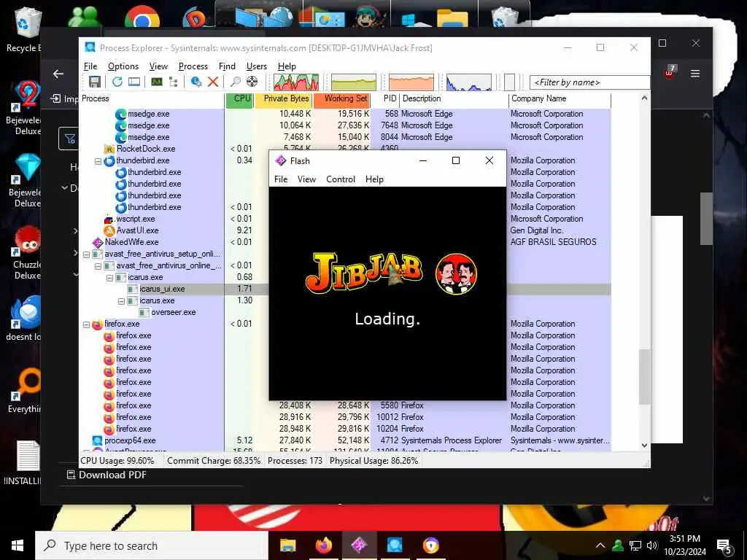
Task: Click the orange physical memory mini graph
Action: 411,82
